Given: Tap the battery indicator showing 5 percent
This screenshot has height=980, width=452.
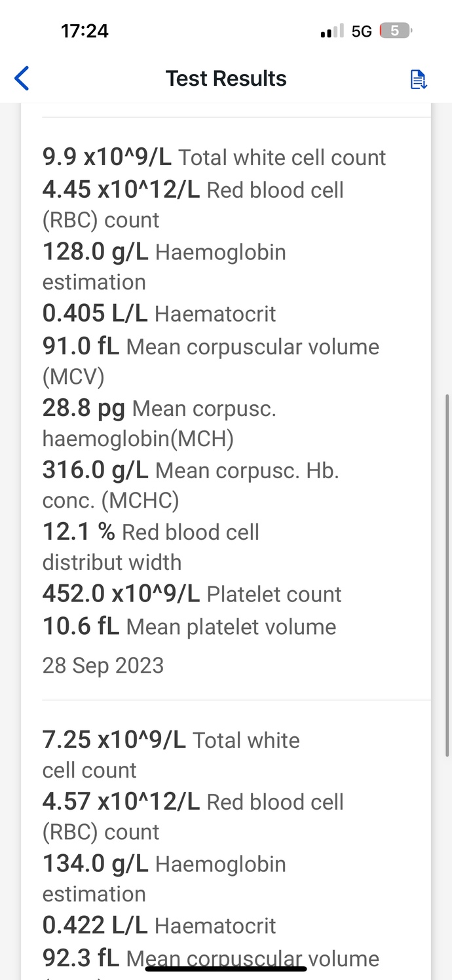Looking at the screenshot, I should 394,30.
